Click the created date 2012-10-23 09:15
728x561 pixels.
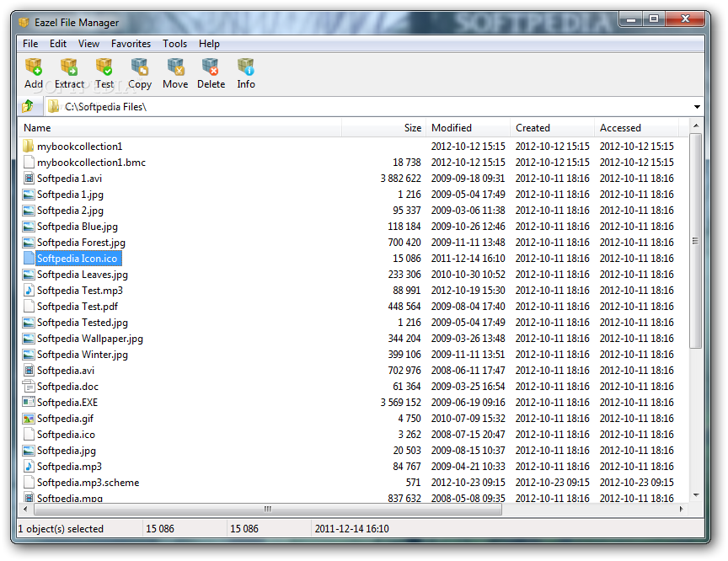point(553,483)
